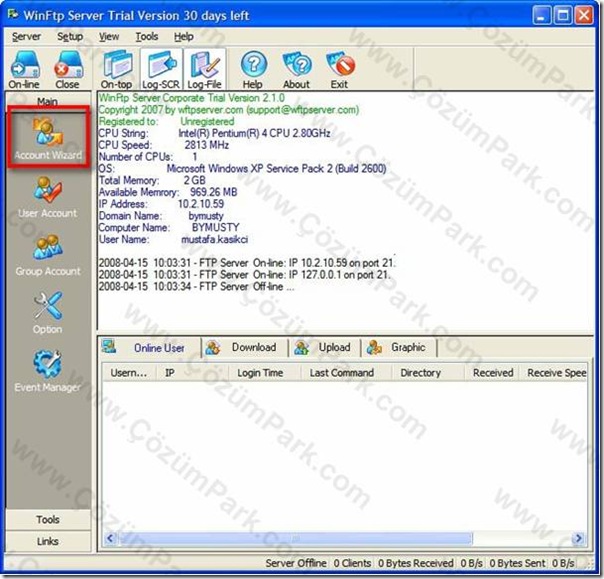Sort by Directory column header

(x=428, y=373)
